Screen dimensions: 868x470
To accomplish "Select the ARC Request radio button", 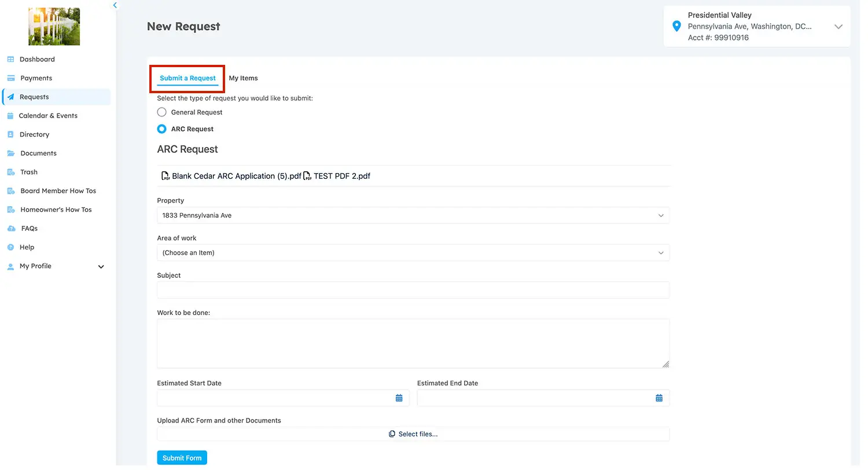I will point(163,130).
